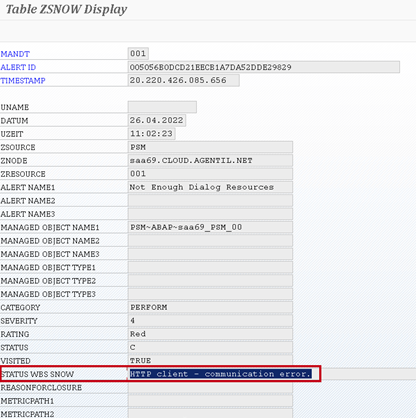The width and height of the screenshot is (416, 418).
Task: Click the HTTP client communication error value
Action: [x=221, y=374]
